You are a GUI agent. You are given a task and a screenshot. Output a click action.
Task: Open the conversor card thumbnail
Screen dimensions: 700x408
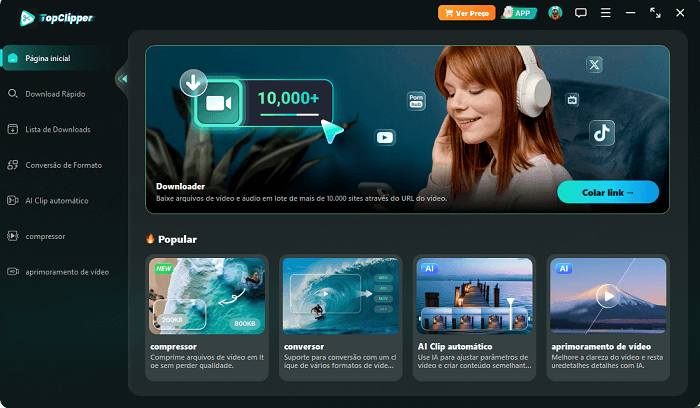coord(338,296)
